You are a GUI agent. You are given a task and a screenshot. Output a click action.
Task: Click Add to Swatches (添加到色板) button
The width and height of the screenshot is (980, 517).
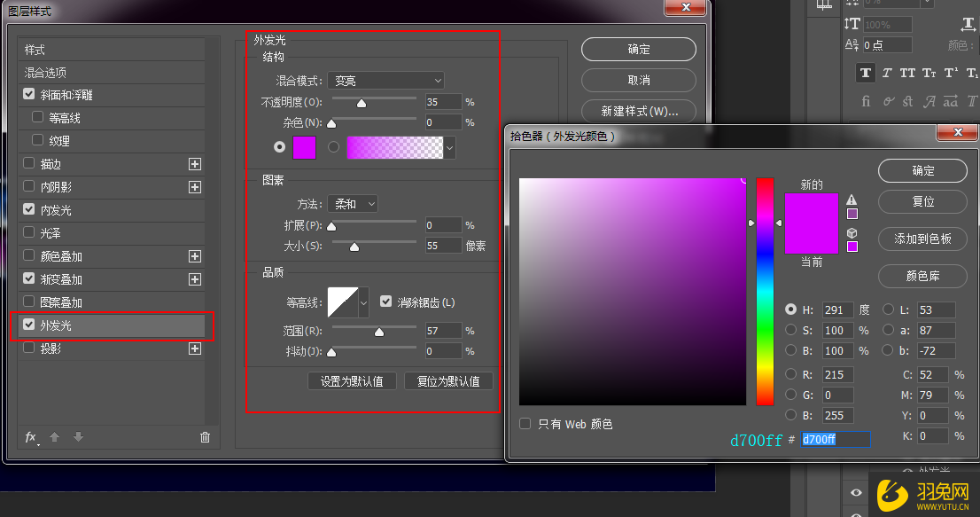point(923,239)
